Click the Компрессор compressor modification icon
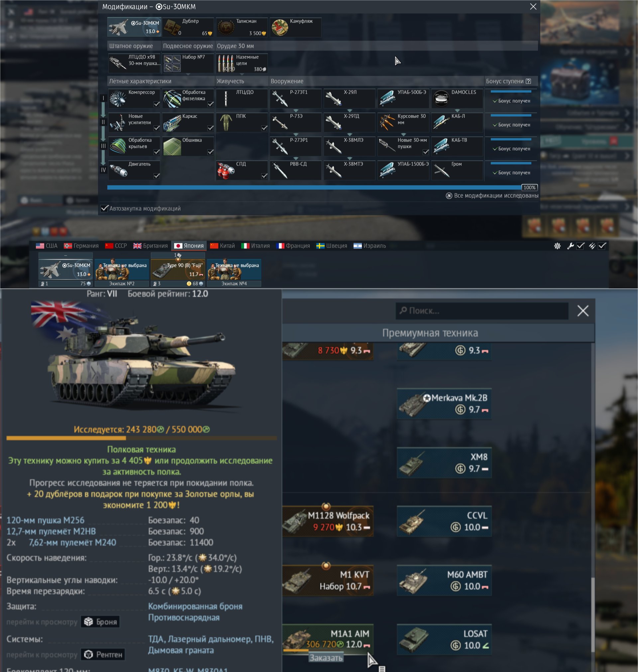Viewport: 638px width, 672px height. [x=118, y=99]
